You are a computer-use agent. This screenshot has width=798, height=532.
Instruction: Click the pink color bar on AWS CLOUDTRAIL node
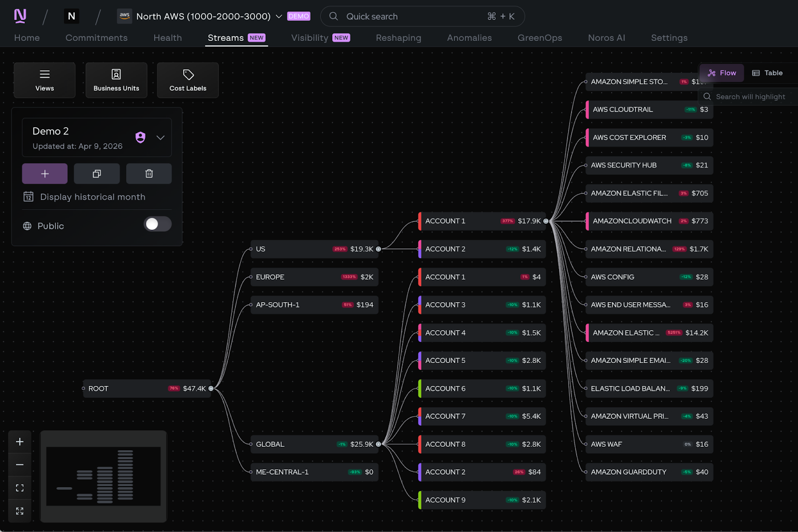tap(589, 109)
